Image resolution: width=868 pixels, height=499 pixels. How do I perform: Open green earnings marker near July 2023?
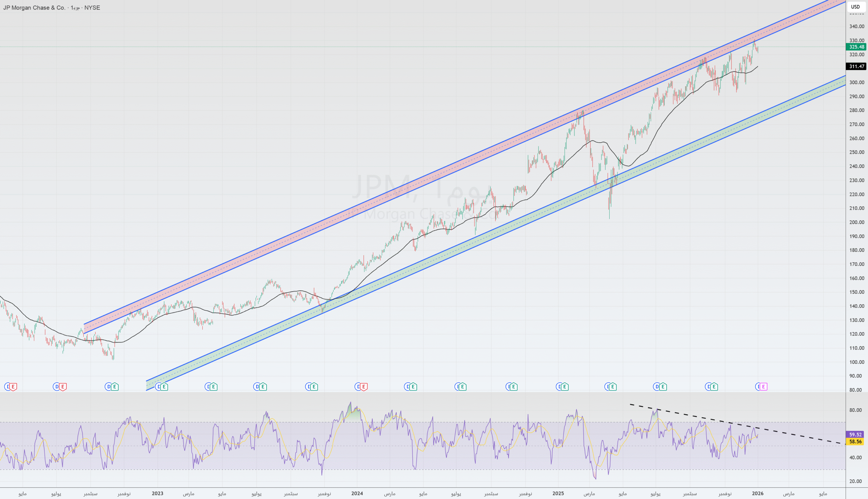[x=263, y=387]
